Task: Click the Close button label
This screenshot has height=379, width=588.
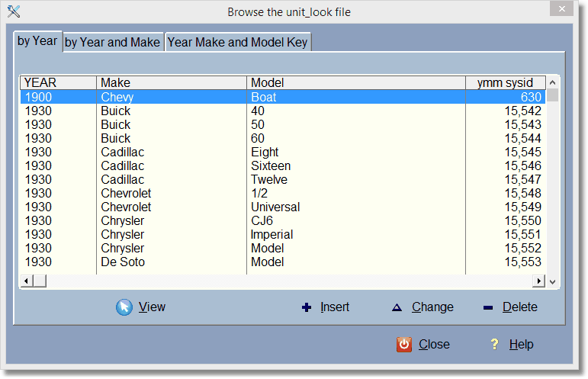Action: click(434, 344)
